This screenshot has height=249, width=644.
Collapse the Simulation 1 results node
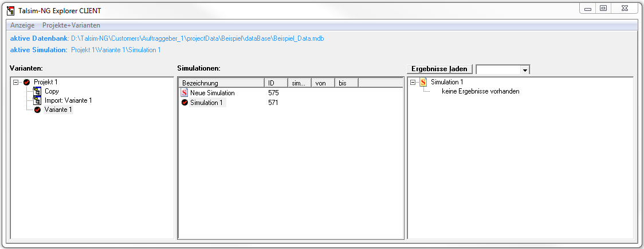pos(413,82)
